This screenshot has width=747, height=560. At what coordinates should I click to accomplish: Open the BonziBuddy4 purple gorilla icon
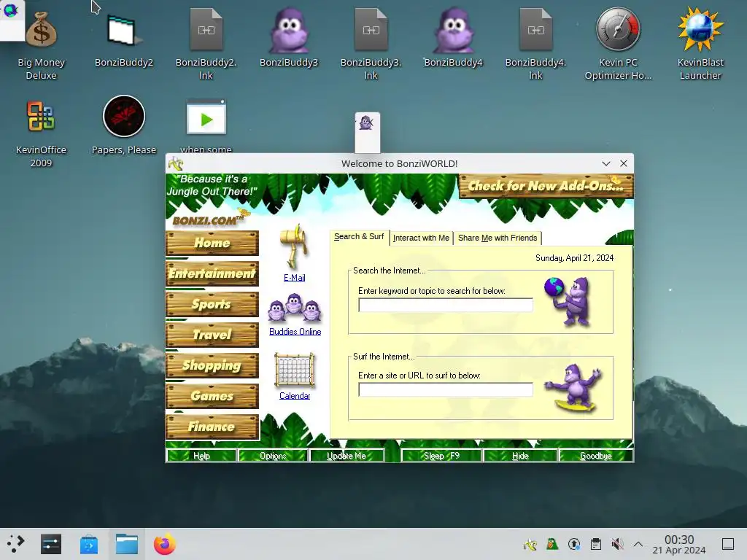tap(453, 29)
